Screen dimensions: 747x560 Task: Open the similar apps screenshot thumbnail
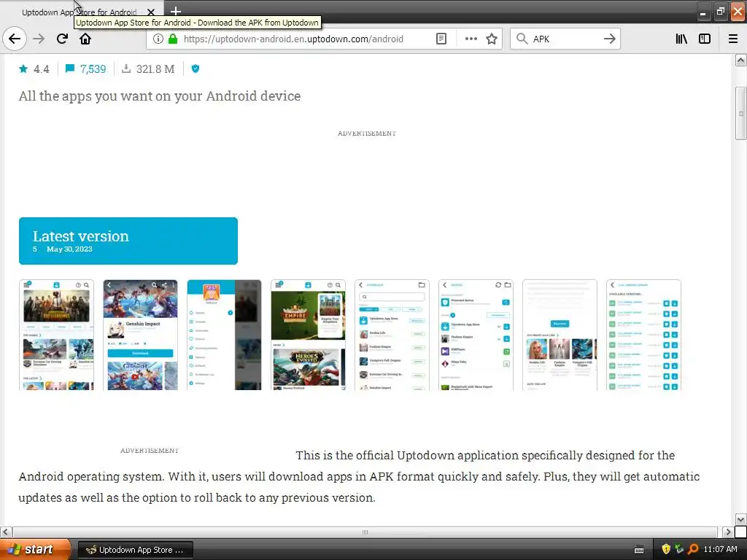(x=560, y=335)
